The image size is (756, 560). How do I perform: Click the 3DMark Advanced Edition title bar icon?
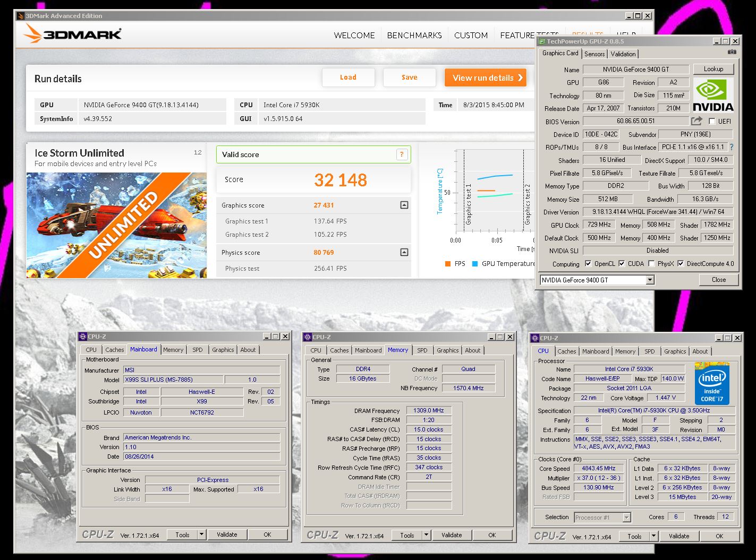tap(20, 16)
